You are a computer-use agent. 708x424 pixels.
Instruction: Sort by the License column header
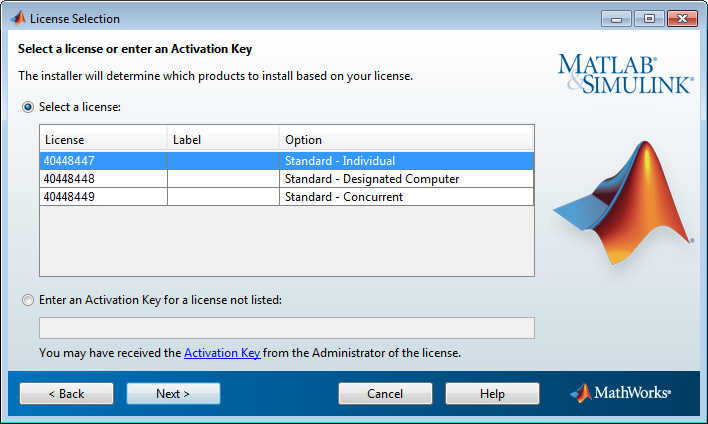(103, 140)
